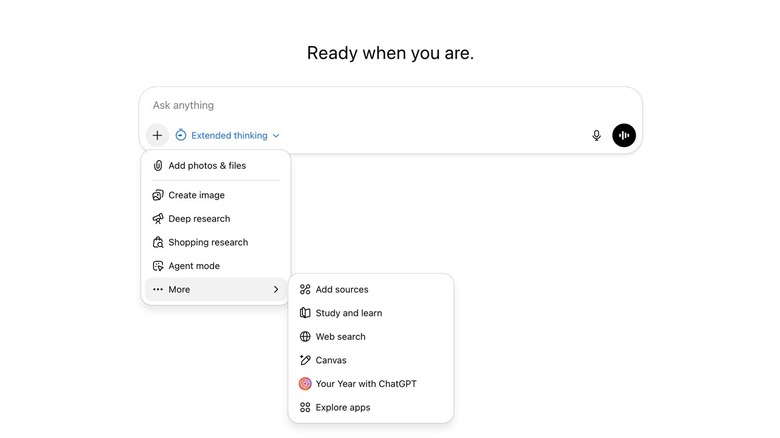Click the Deep research telescope icon
The height and width of the screenshot is (438, 780).
click(158, 219)
